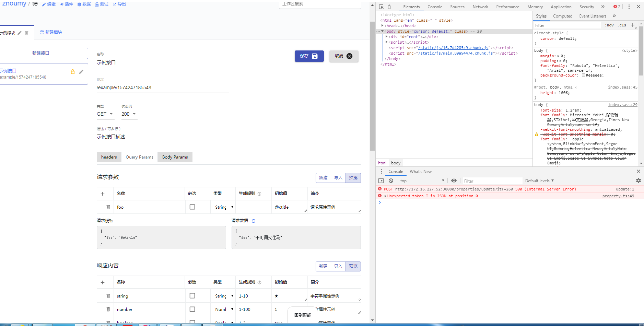Refresh 请求数据 using the circular refresh icon
644x326 pixels.
[x=254, y=221]
